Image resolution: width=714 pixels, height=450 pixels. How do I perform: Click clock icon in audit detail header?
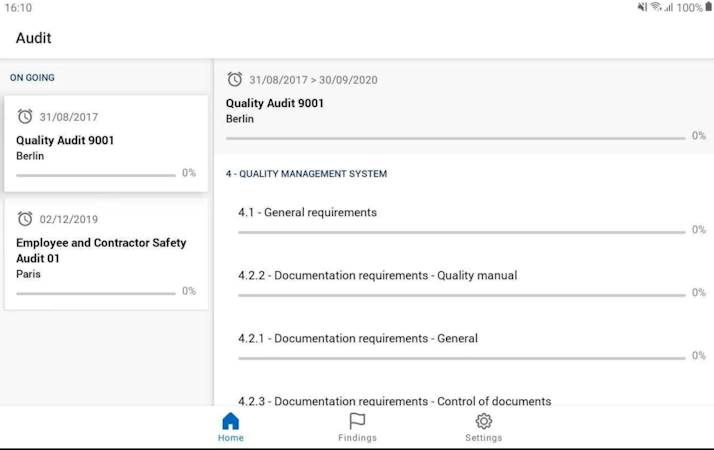pos(235,80)
